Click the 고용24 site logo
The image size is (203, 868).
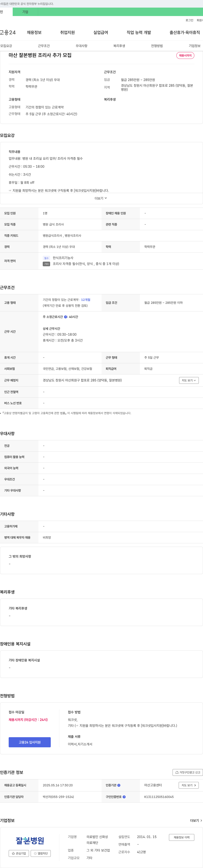[8, 32]
